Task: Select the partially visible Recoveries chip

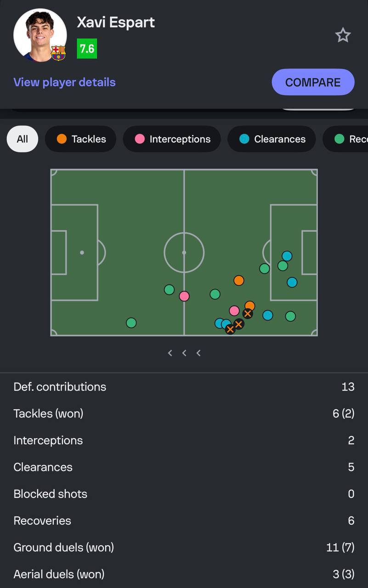Action: click(345, 139)
